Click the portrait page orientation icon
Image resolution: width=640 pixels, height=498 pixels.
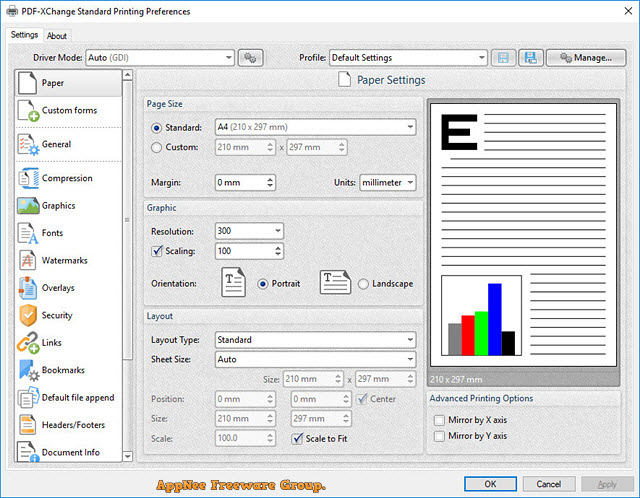click(x=233, y=282)
